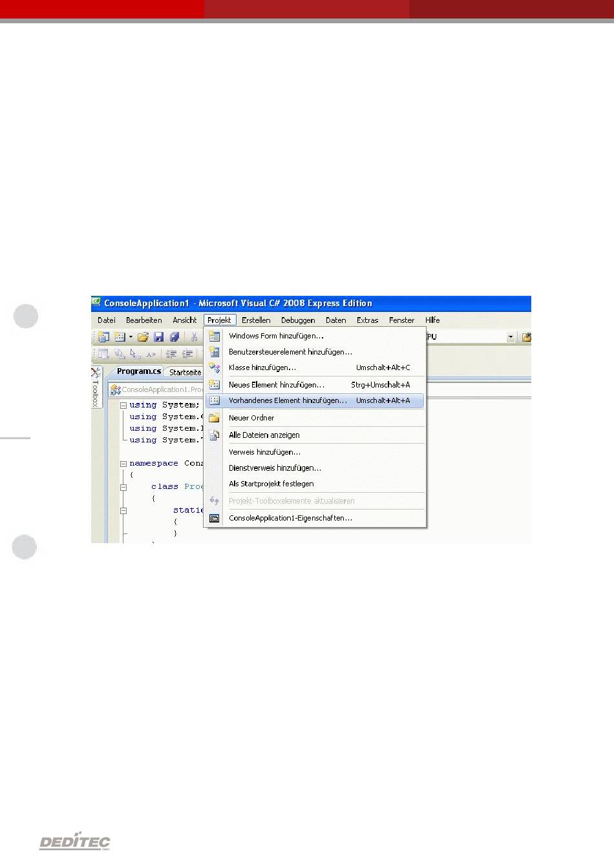The height and width of the screenshot is (868, 614).
Task: Click the Save floppy disk icon
Action: 158,336
